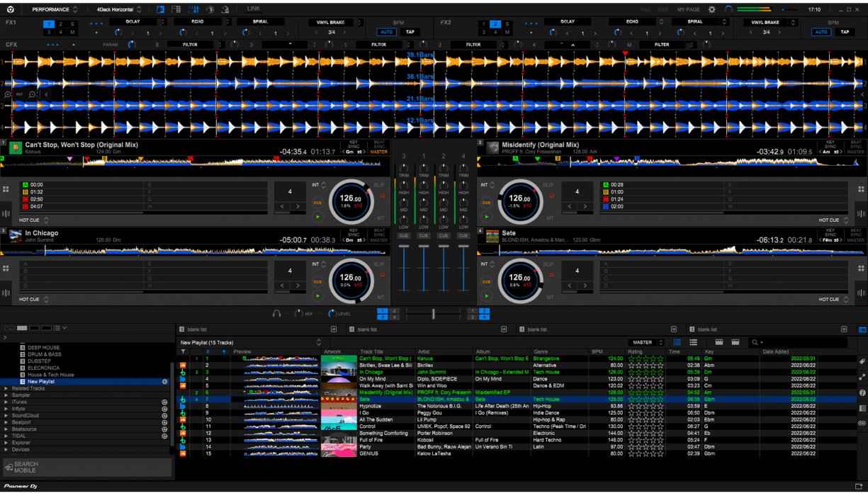Click FX1 TAP button
Image resolution: width=868 pixels, height=496 pixels.
pos(410,32)
